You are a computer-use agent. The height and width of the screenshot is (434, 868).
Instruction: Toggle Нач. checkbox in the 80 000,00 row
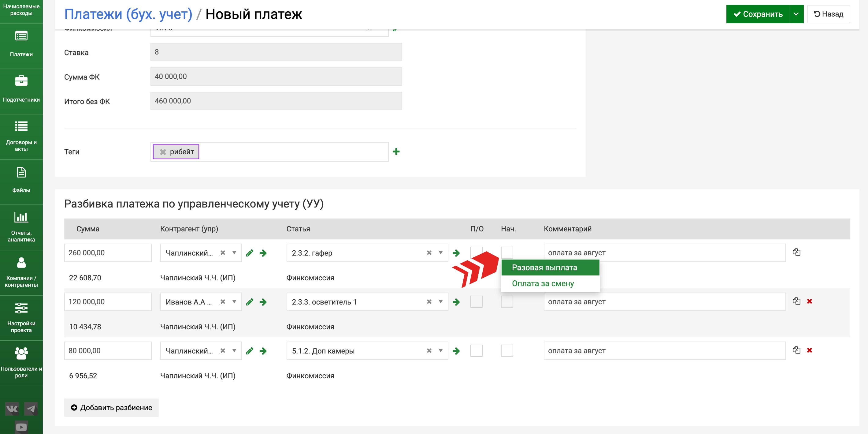pyautogui.click(x=507, y=351)
